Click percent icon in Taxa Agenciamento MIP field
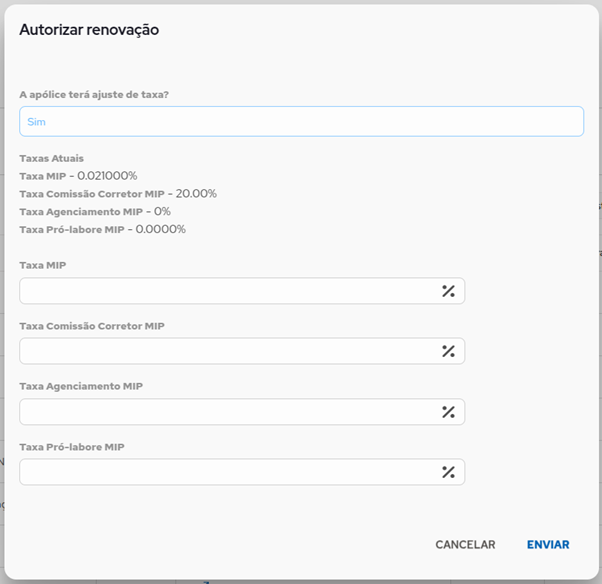 point(448,412)
